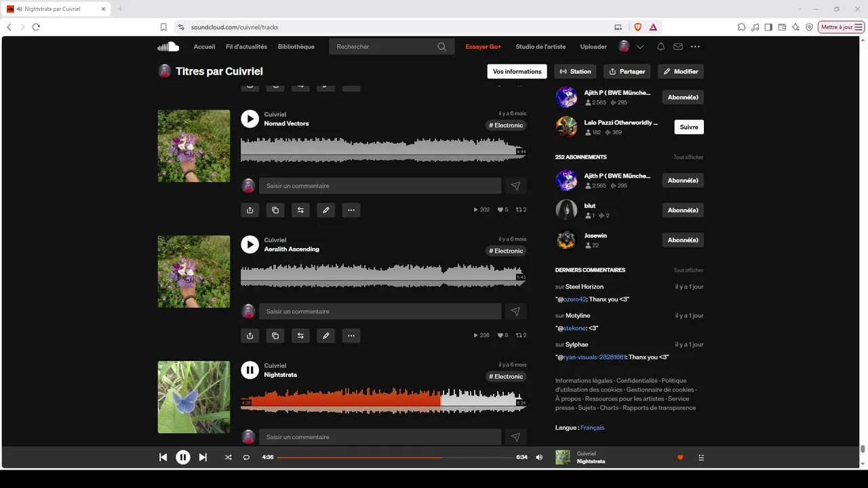This screenshot has height=488, width=868.
Task: Pause playback in the bottom player bar
Action: 183,457
